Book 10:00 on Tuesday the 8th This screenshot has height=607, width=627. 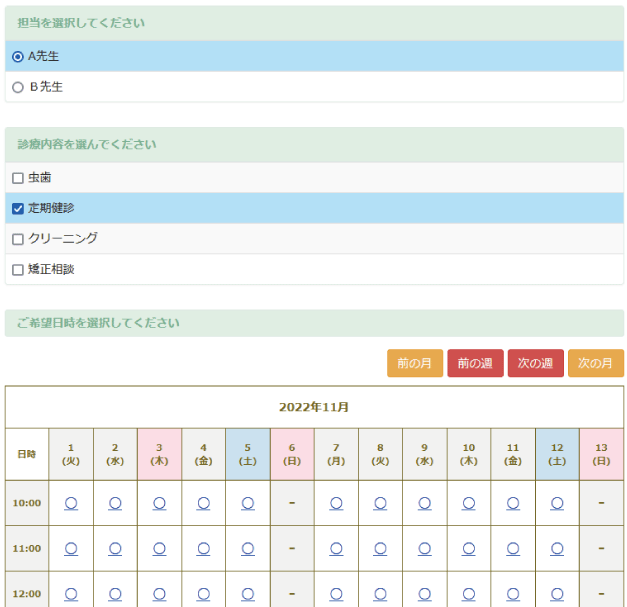coord(380,503)
